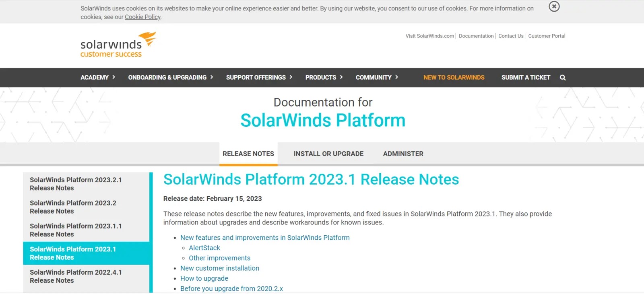Jump to New features and improvements section
This screenshot has height=294, width=644.
coord(265,238)
